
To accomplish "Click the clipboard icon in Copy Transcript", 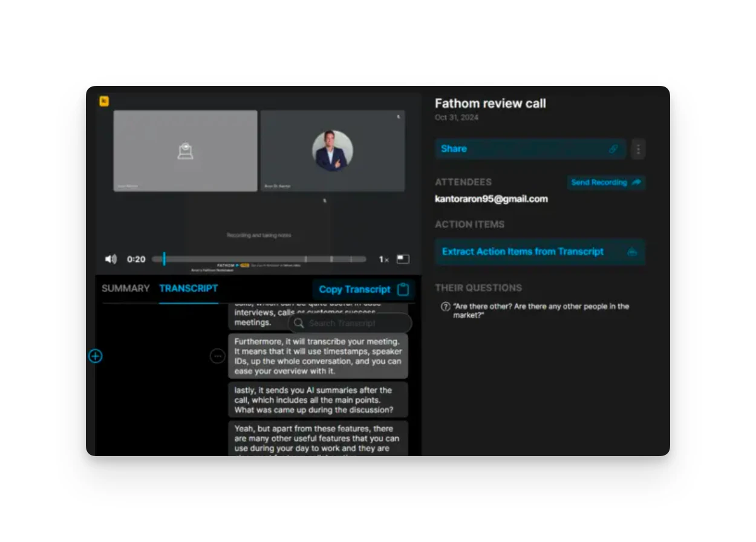I will click(x=403, y=289).
